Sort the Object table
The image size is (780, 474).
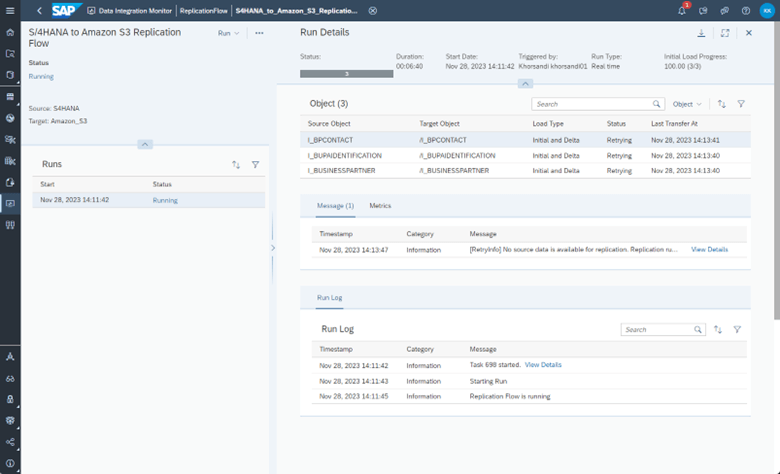click(721, 104)
